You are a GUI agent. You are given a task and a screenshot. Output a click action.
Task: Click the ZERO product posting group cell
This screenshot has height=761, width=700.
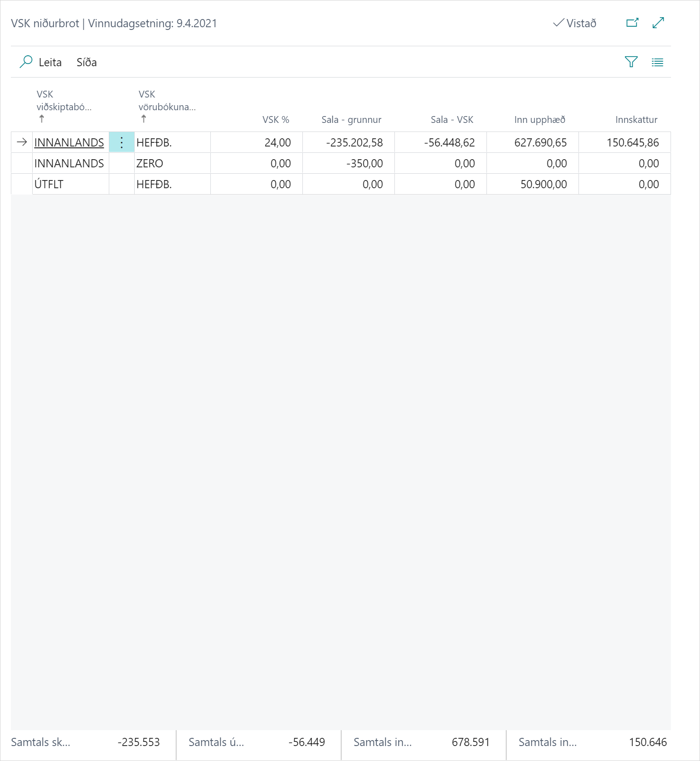click(x=150, y=163)
